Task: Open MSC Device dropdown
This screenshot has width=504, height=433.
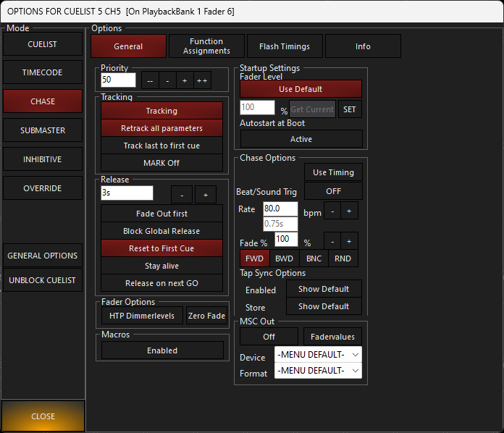Action: click(318, 355)
